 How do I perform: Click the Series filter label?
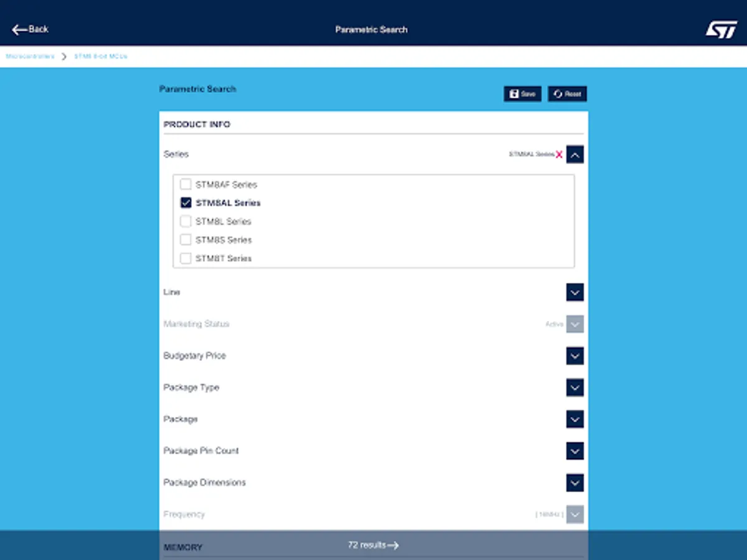(176, 154)
